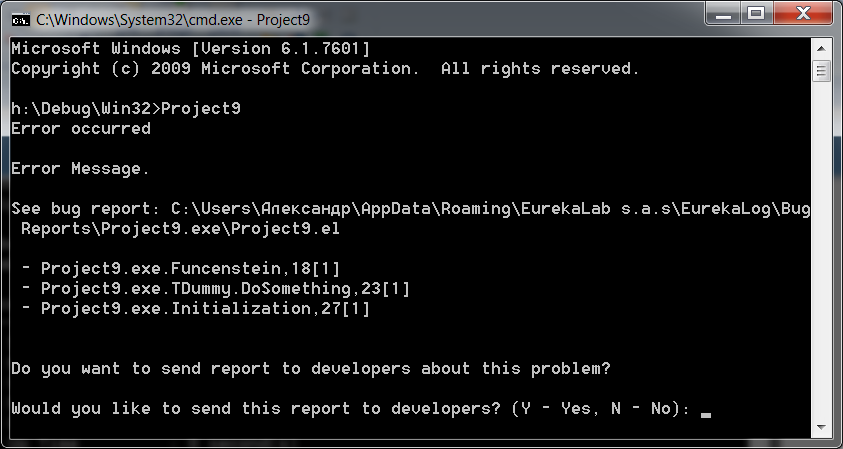This screenshot has width=843, height=449.
Task: Click the h:\Debug\Win32>Project9 command line
Action: tap(126, 109)
